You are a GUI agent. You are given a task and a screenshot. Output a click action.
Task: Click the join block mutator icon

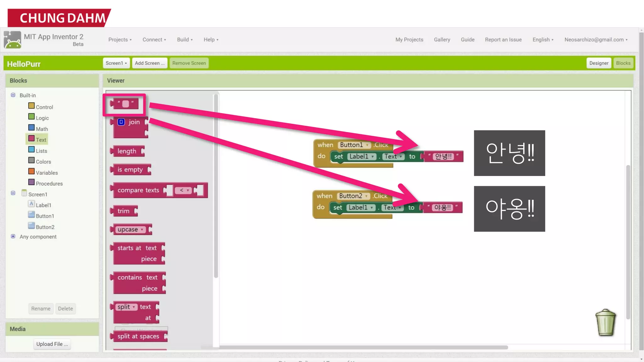121,122
